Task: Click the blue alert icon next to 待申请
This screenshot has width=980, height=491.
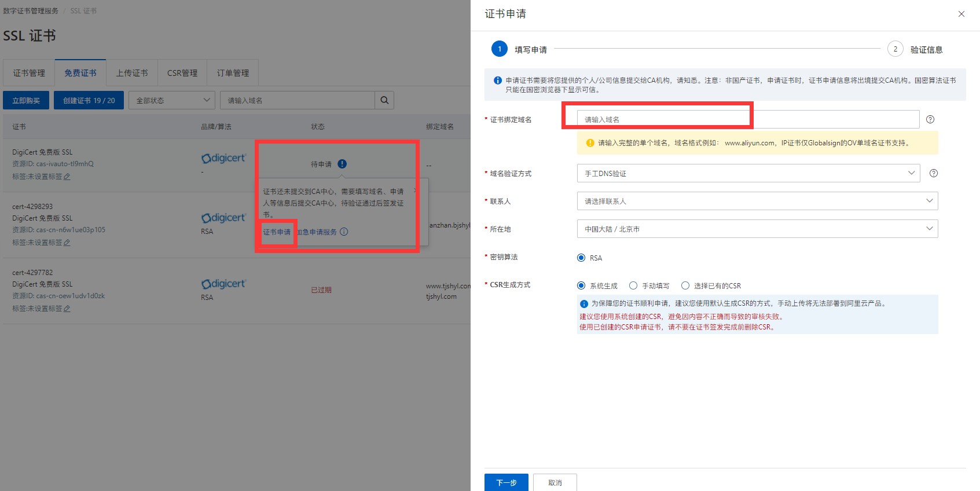Action: click(342, 164)
